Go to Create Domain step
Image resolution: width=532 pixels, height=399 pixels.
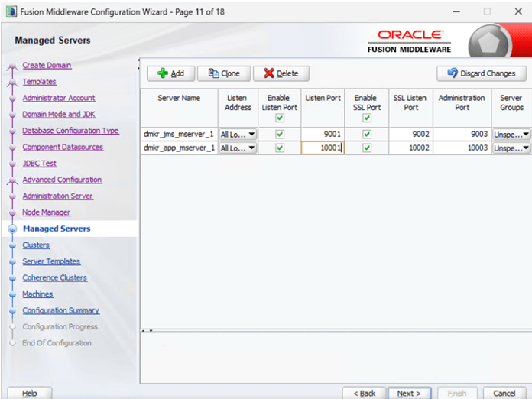pyautogui.click(x=47, y=65)
